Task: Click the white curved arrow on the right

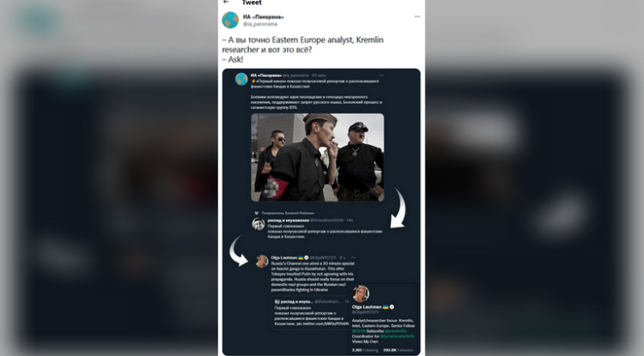Action: click(398, 208)
